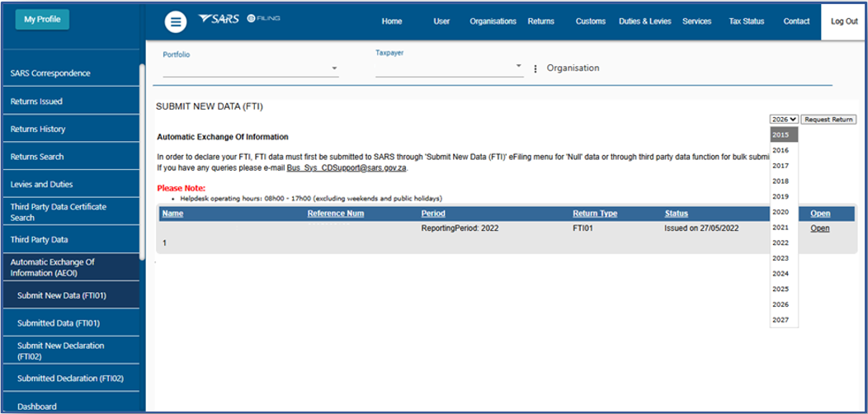Open the Returns menu
Screen dimensions: 868x414
point(540,21)
